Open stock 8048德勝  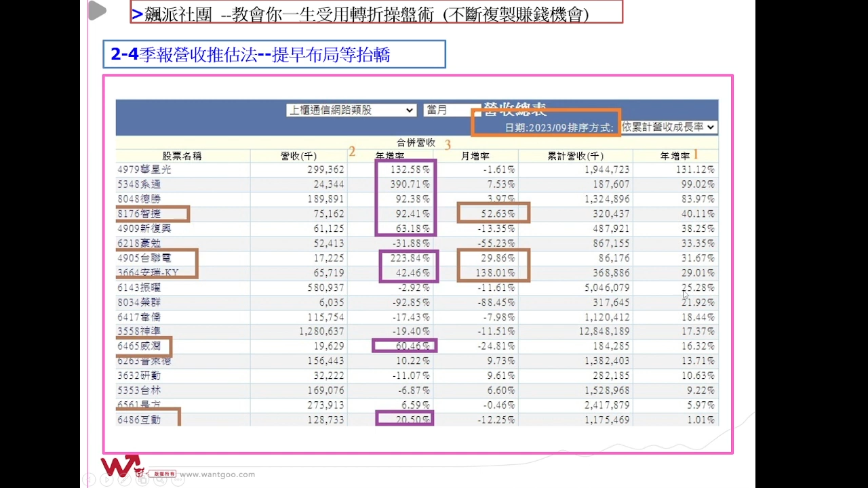139,199
